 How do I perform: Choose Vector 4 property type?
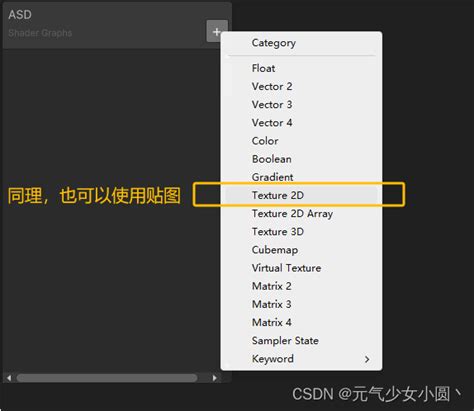tap(301, 123)
